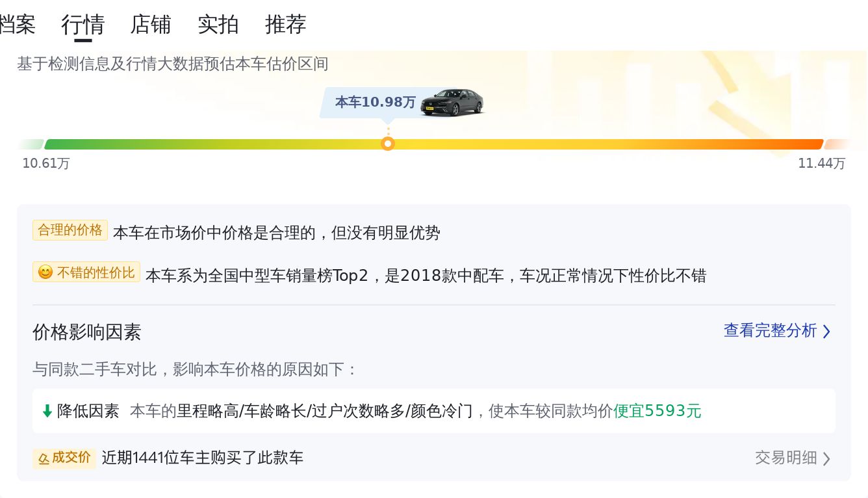
Task: Click the black car thumbnail image
Action: click(452, 102)
